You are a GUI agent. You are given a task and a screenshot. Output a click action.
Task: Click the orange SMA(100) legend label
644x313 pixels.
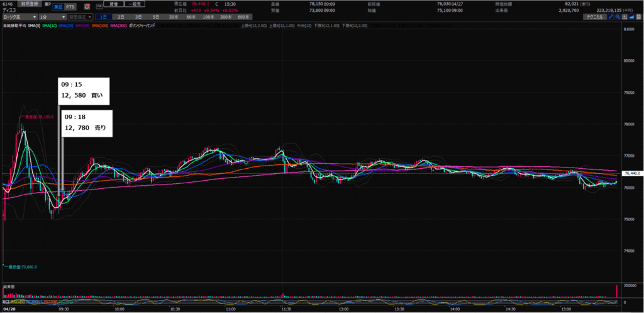[x=99, y=25]
